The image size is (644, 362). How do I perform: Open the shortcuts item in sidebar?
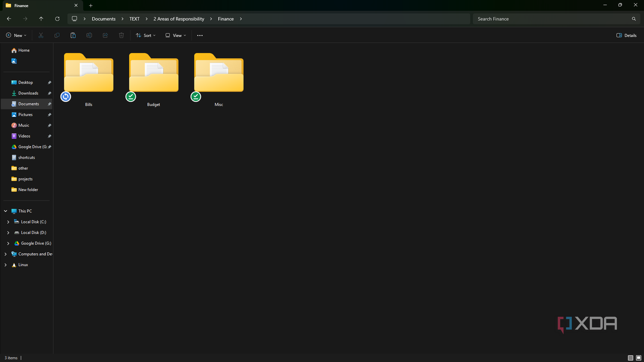point(27,157)
